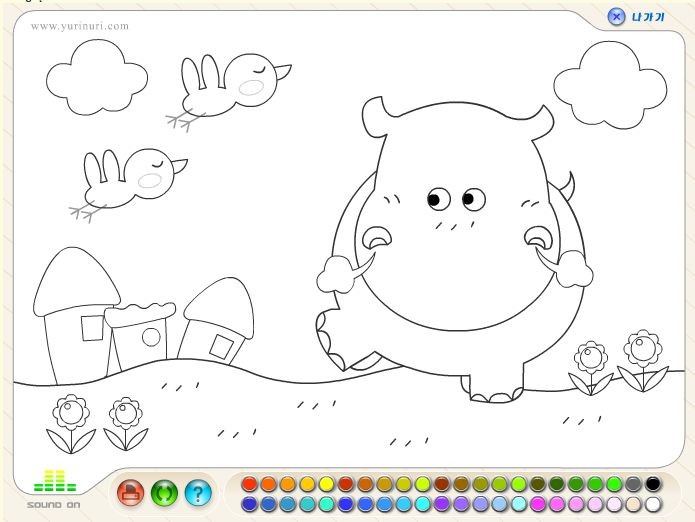Choose the gray color swatch
This screenshot has width=695, height=522.
(633, 484)
